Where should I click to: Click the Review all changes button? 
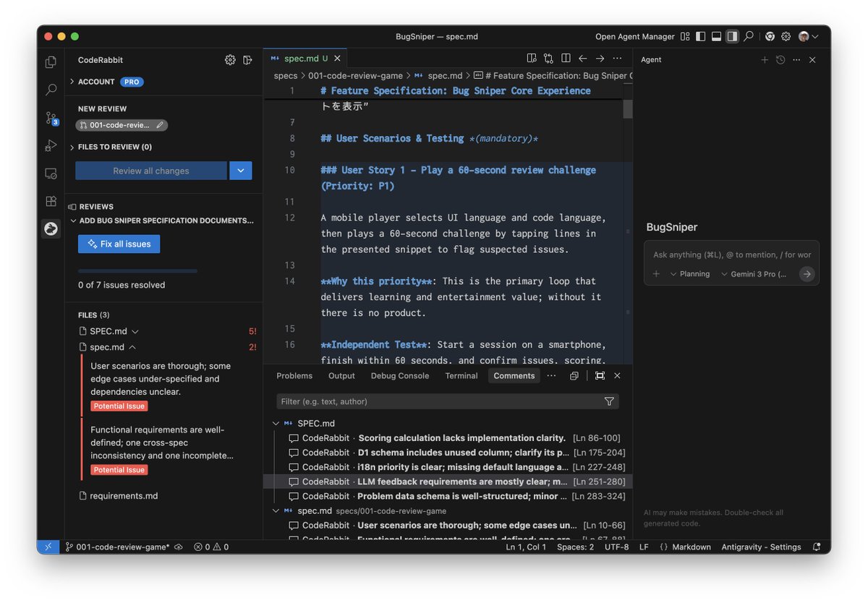(151, 171)
